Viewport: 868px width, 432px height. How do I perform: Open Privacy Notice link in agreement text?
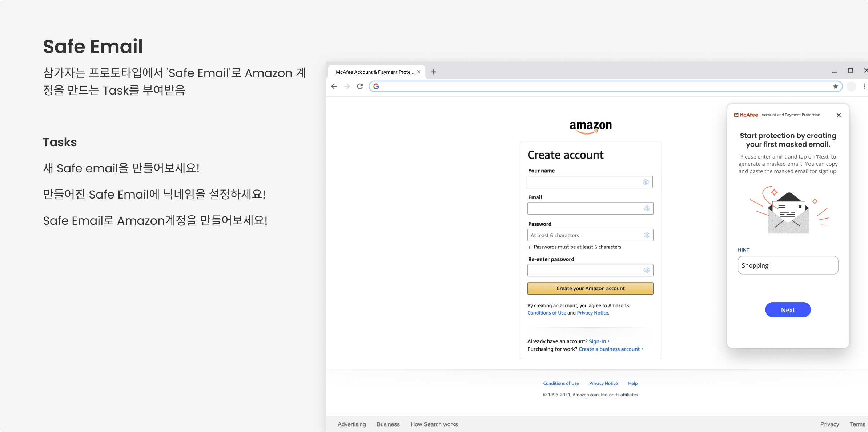pos(592,313)
